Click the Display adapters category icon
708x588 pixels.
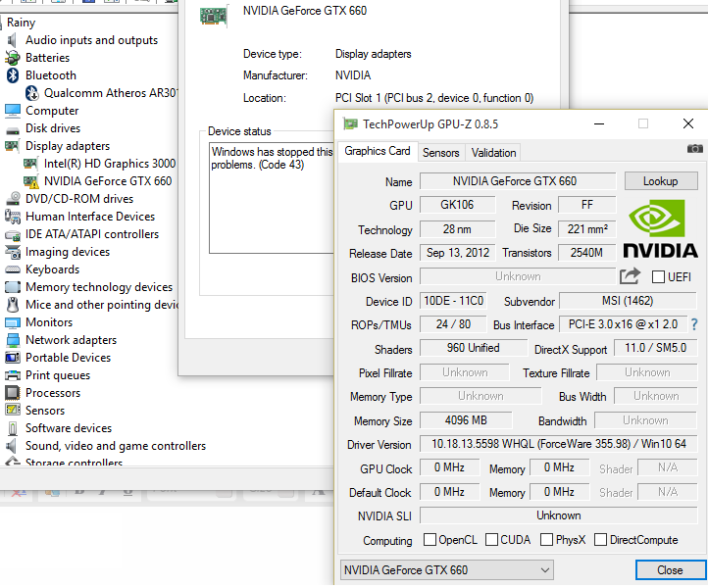[12, 146]
